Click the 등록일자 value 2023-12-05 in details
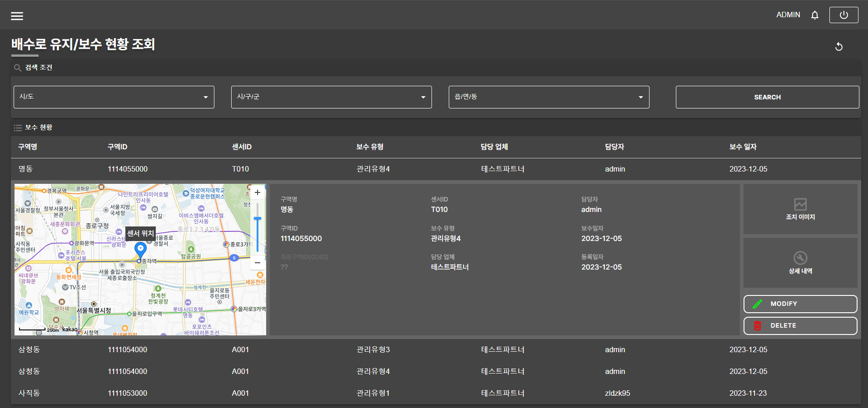868x408 pixels. (x=601, y=267)
